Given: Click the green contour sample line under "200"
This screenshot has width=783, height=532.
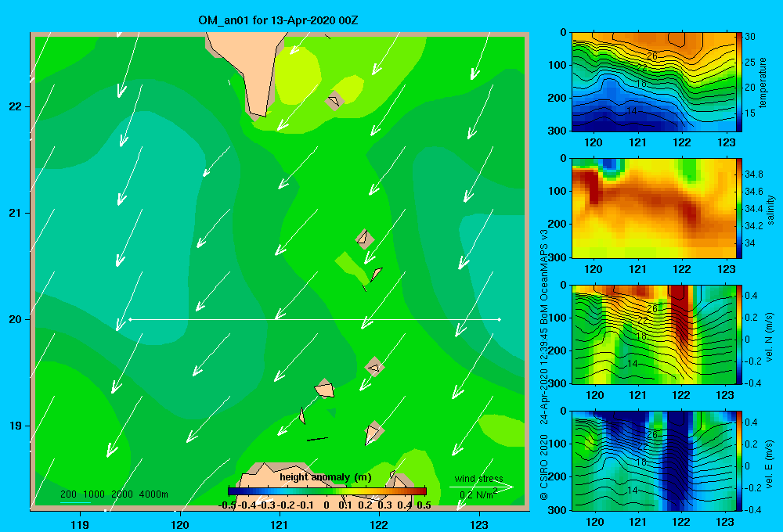Looking at the screenshot, I should coord(75,502).
